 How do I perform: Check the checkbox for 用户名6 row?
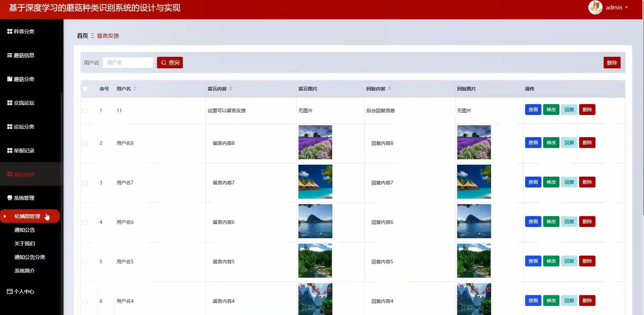coord(85,222)
